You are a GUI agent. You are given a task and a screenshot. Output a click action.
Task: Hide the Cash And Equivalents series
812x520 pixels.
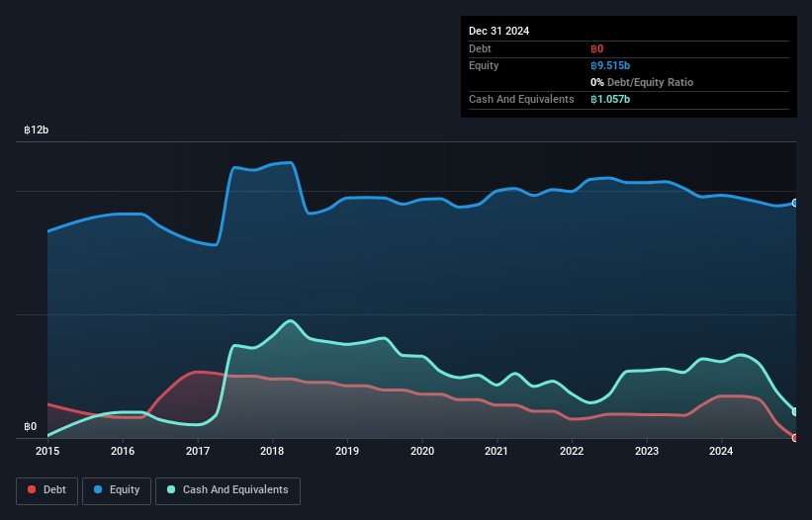click(x=227, y=490)
